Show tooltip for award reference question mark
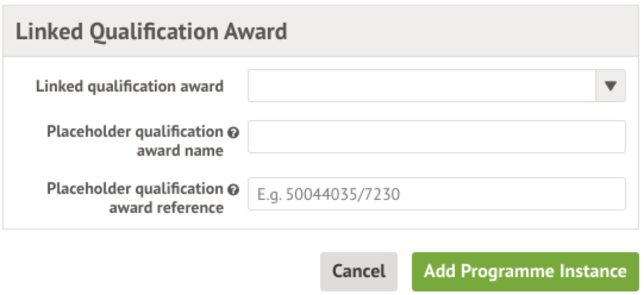 point(233,189)
